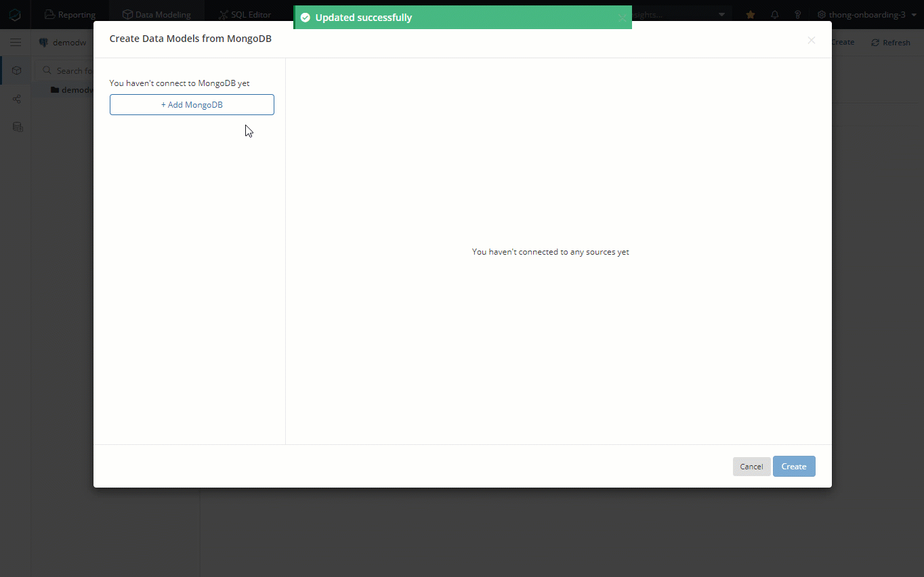Open the favorites star icon

[751, 14]
